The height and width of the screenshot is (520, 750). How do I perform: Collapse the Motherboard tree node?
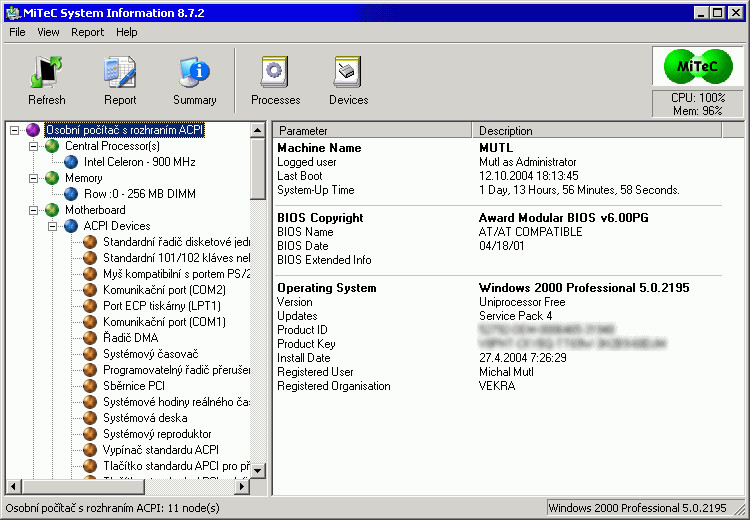pos(33,210)
